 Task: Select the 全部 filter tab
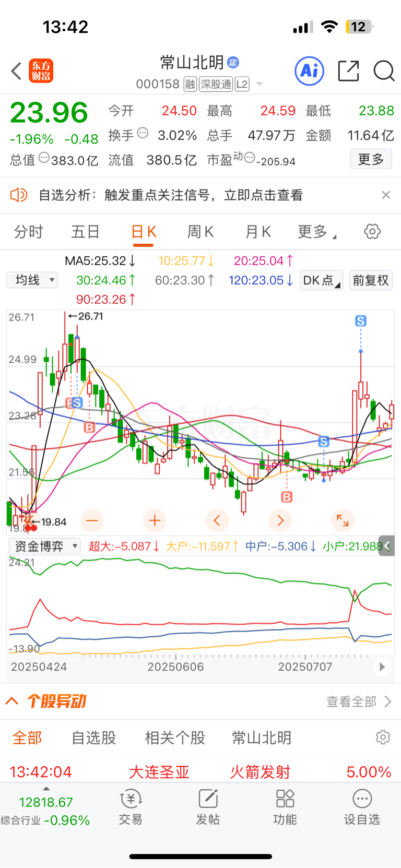pyautogui.click(x=27, y=738)
